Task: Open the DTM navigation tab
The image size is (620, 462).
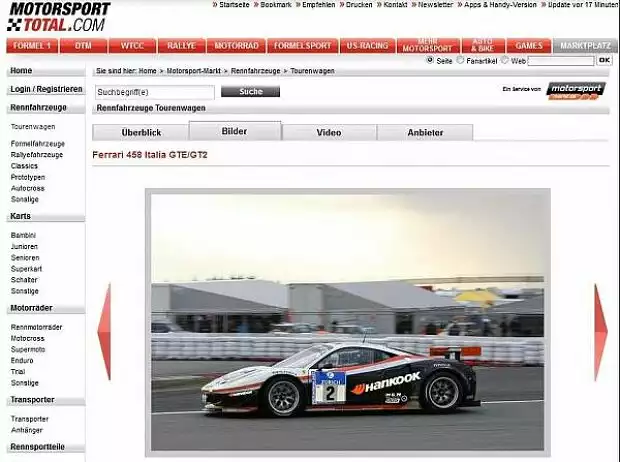Action: click(83, 46)
